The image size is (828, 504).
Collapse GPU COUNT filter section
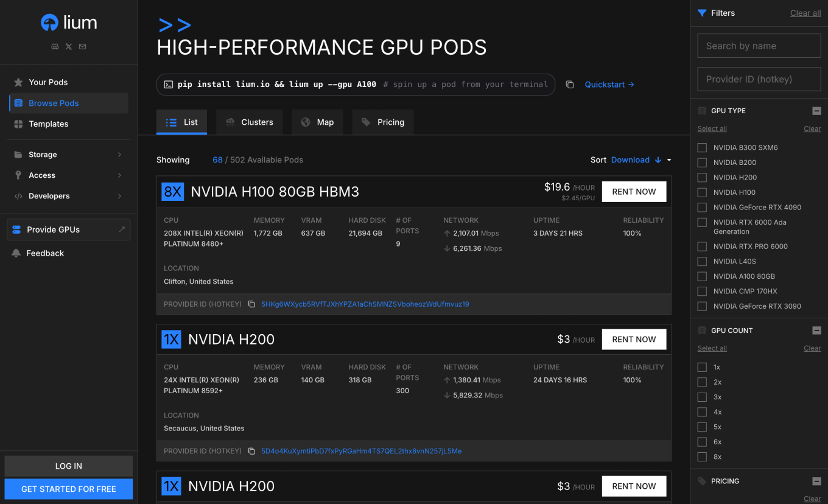(x=816, y=331)
